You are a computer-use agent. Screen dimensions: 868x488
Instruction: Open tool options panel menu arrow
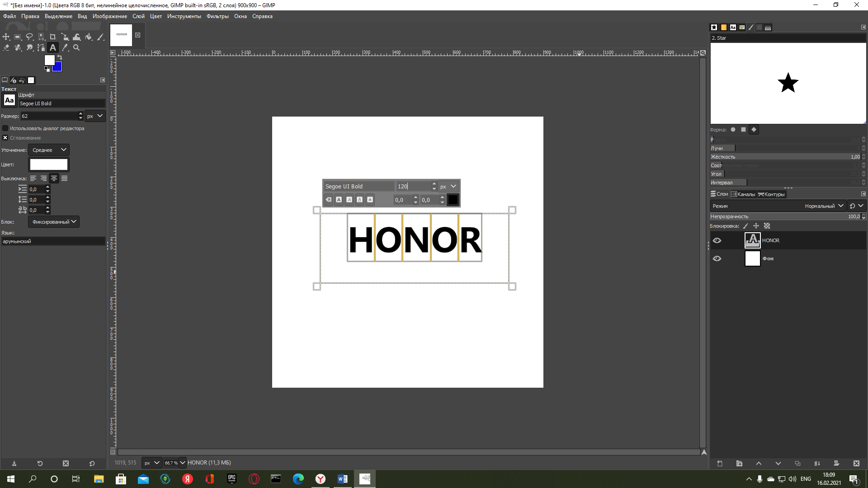point(103,80)
